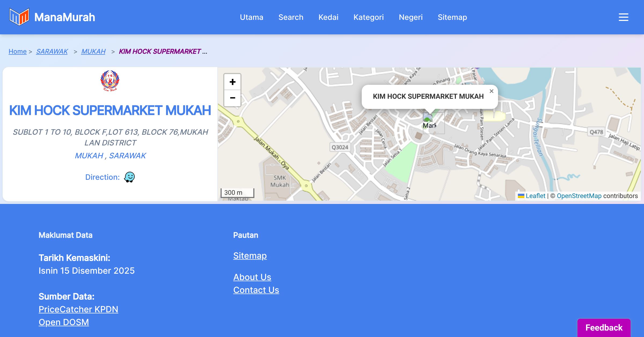Image resolution: width=644 pixels, height=337 pixels.
Task: Open the Utama nav item
Action: (x=251, y=17)
